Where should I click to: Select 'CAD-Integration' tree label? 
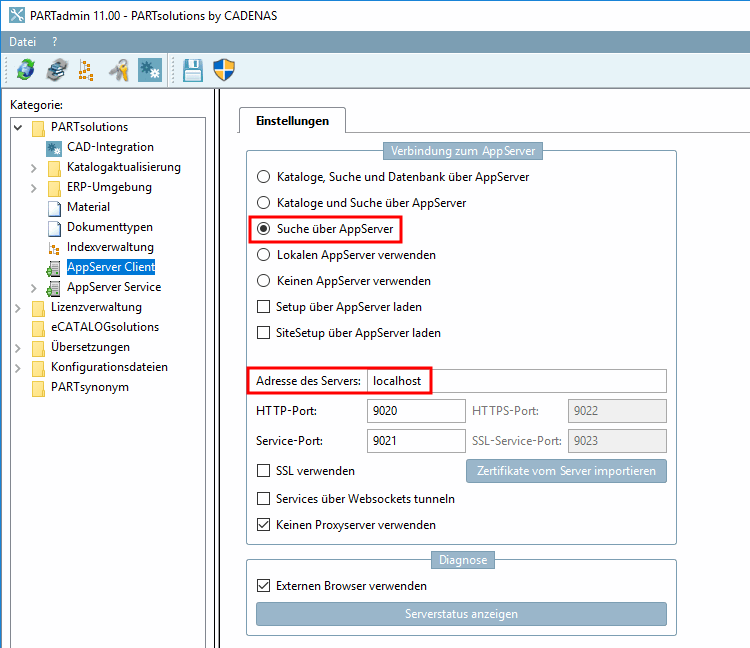(110, 147)
